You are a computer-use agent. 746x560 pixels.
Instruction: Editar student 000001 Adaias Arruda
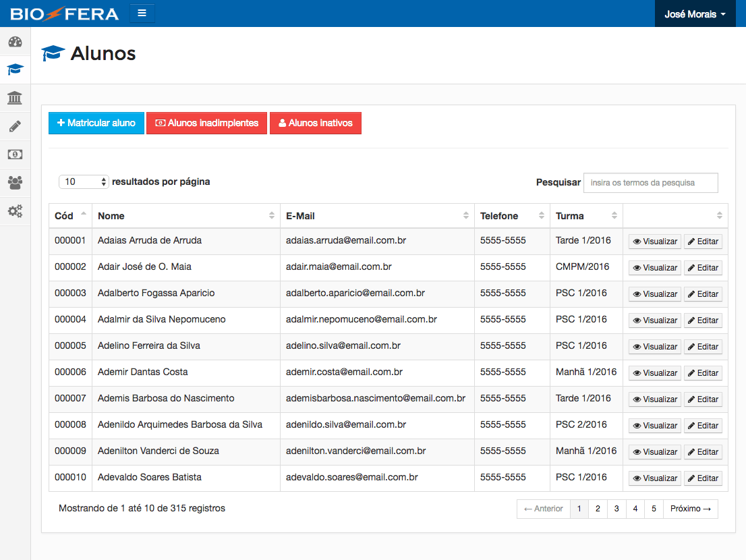tap(703, 242)
